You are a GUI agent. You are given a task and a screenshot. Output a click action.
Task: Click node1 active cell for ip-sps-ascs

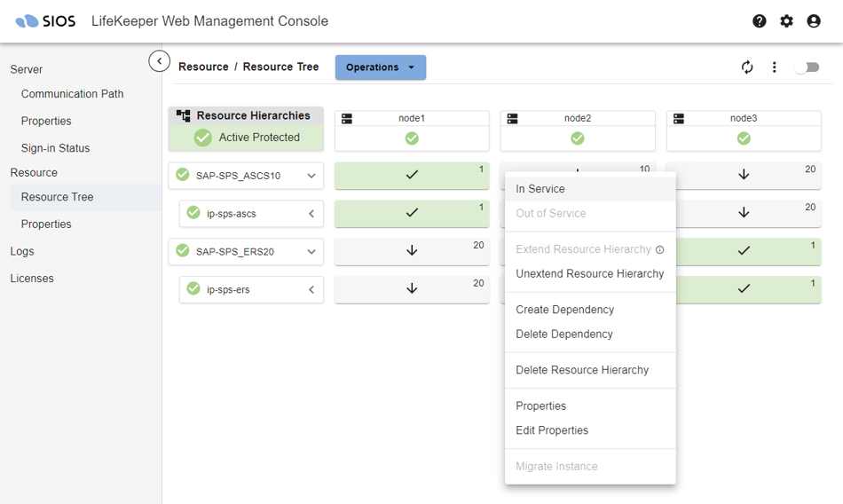(x=412, y=213)
